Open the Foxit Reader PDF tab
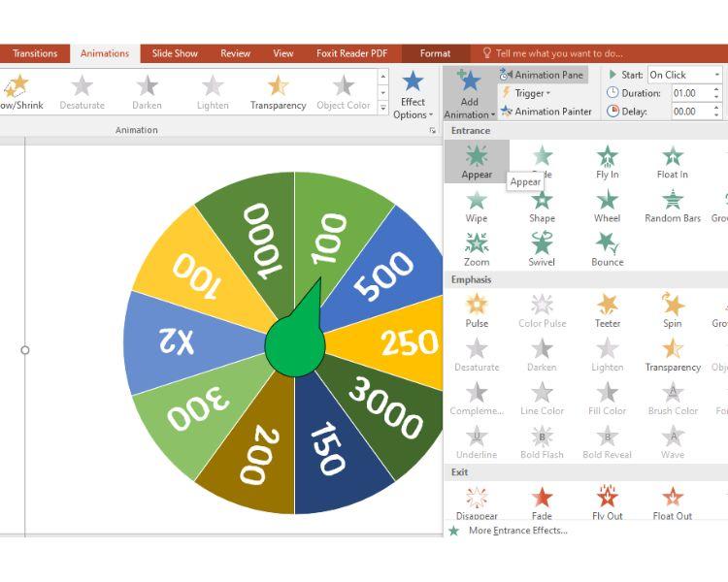728x582 pixels. point(352,53)
